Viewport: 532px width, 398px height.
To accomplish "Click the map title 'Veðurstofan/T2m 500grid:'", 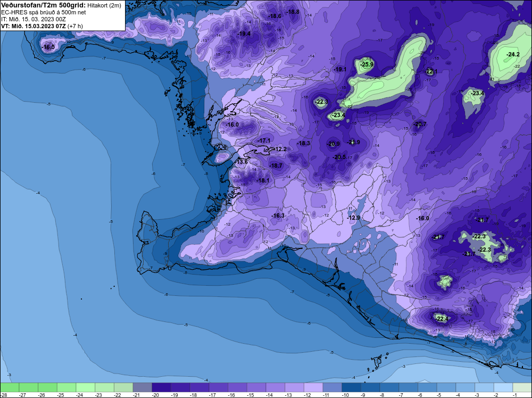I will pos(44,5).
